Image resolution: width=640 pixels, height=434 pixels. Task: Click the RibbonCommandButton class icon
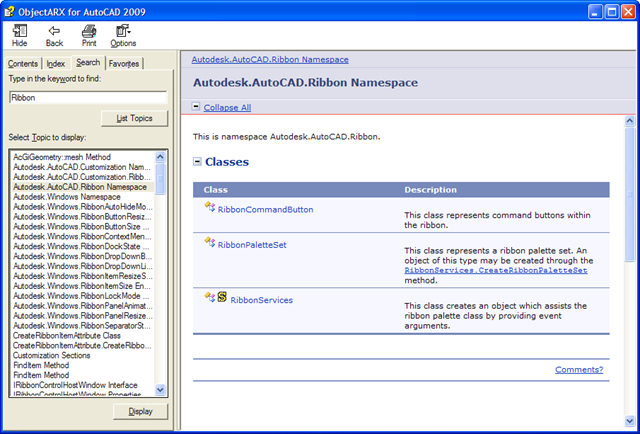point(210,208)
